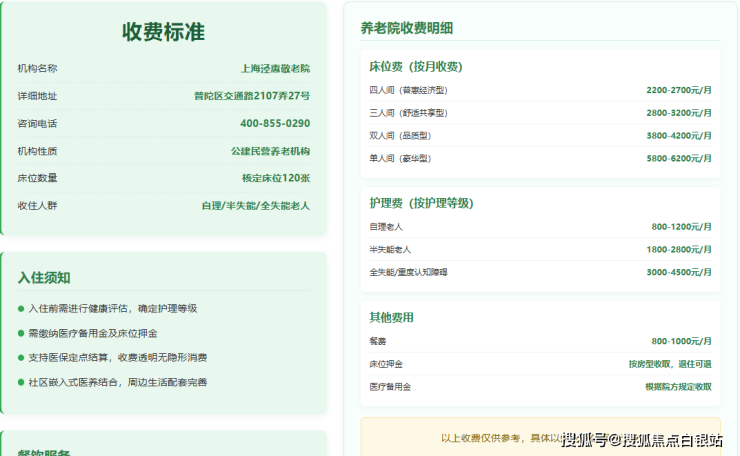
Task: Click price 1800-2800元/月
Action: click(x=679, y=249)
